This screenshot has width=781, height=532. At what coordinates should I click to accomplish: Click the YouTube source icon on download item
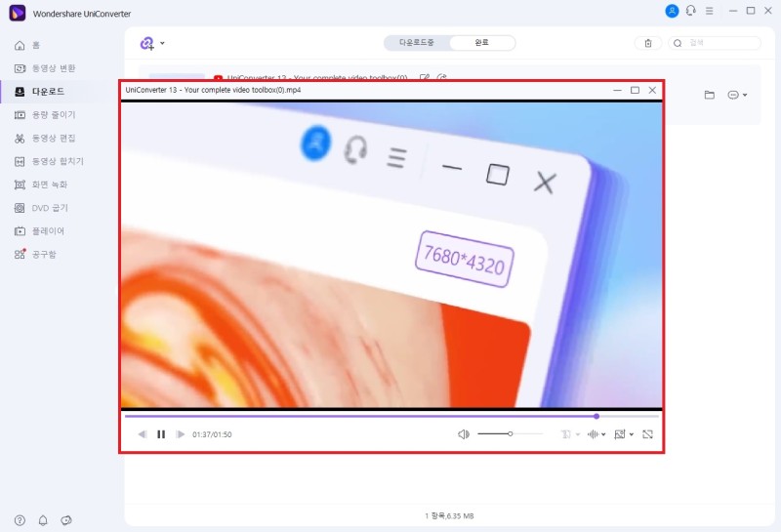(218, 78)
